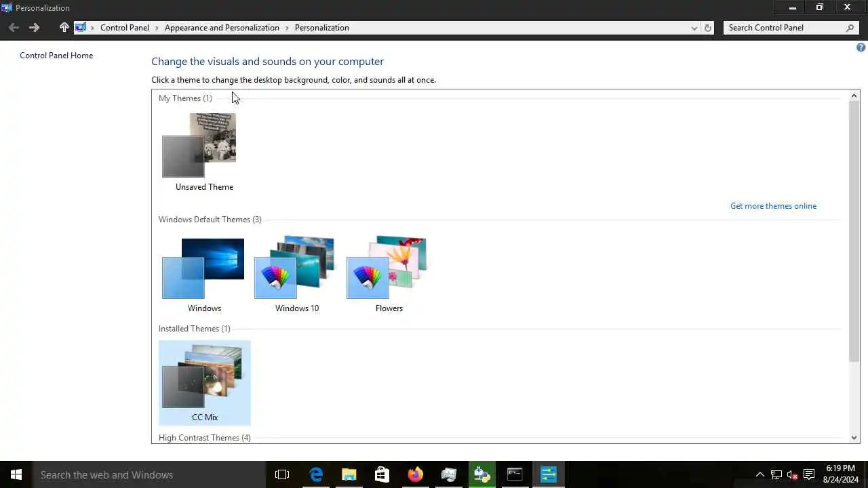The width and height of the screenshot is (868, 488).
Task: Launch Microsoft Edge from taskbar
Action: coord(316,474)
